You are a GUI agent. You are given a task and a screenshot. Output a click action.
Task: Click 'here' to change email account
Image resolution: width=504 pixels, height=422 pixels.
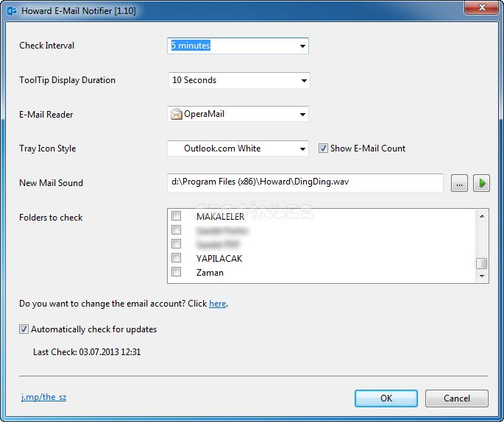[x=217, y=304]
